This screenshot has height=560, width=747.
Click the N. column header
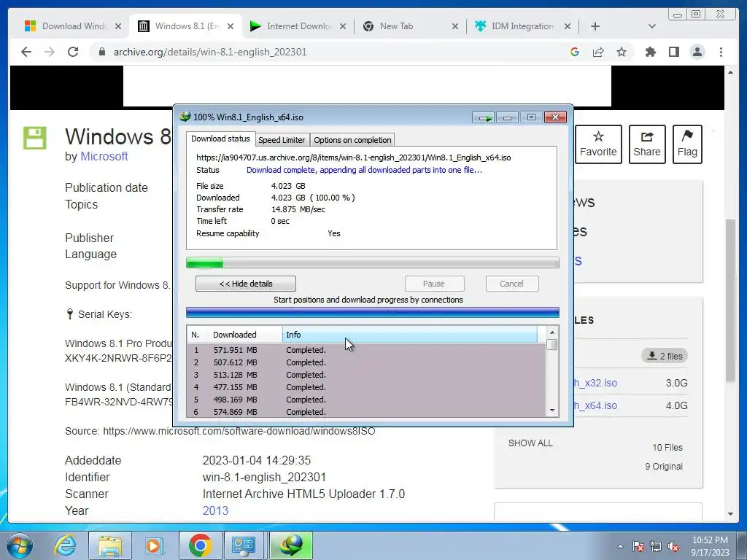tap(198, 335)
